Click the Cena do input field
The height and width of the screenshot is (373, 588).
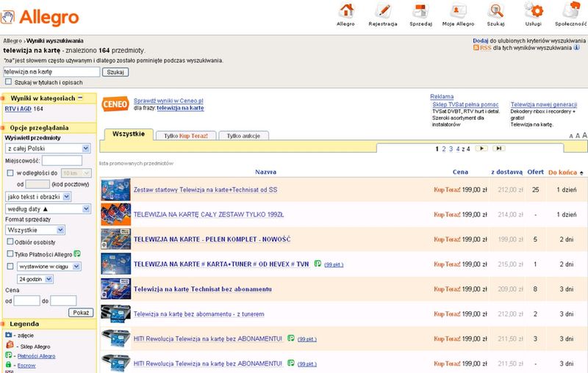coord(63,300)
